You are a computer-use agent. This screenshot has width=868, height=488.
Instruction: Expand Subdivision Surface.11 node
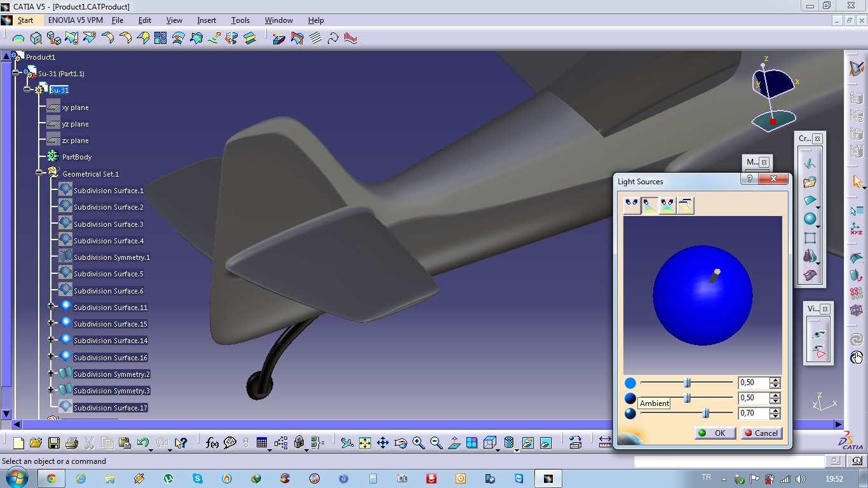tap(51, 306)
